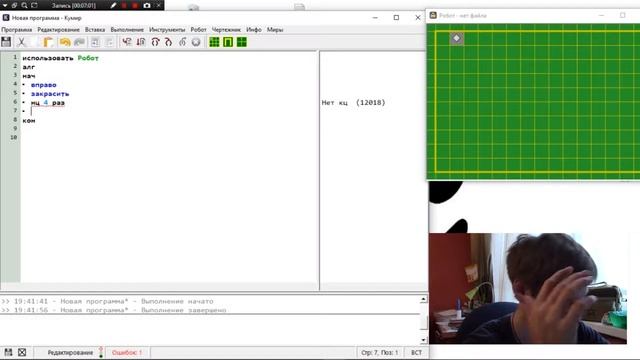The height and width of the screenshot is (360, 640).
Task: Click the step out icon in the toolbar
Action: click(182, 42)
